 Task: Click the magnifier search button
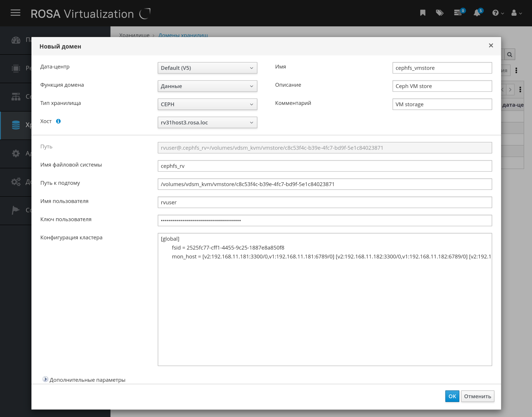point(509,55)
